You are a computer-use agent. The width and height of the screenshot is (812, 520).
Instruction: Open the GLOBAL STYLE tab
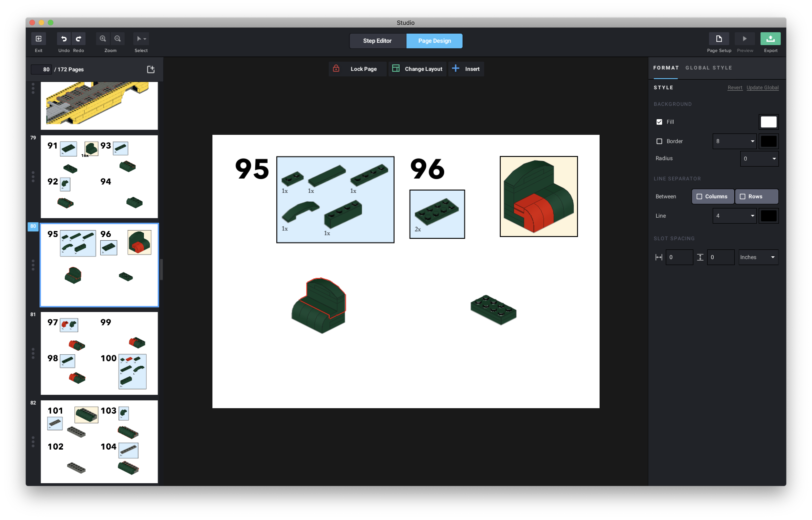(x=709, y=68)
